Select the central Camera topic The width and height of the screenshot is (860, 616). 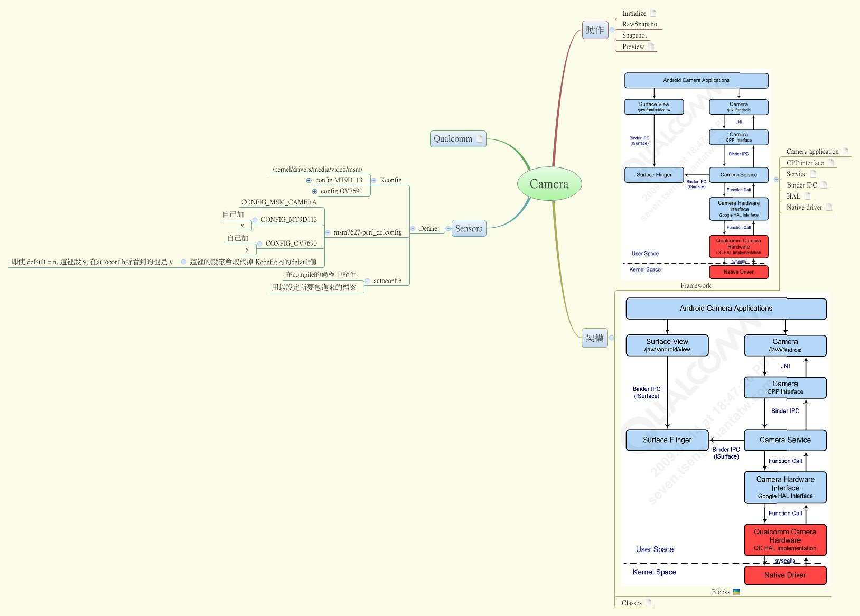(549, 184)
